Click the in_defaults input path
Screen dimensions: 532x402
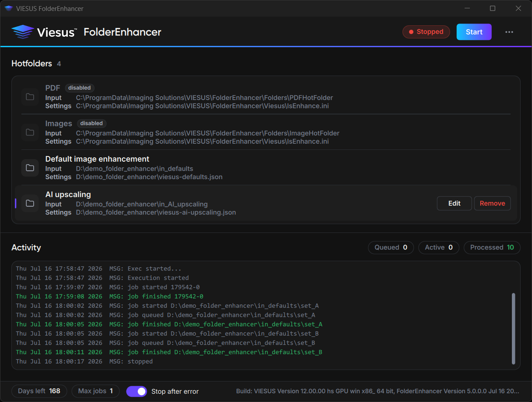134,169
